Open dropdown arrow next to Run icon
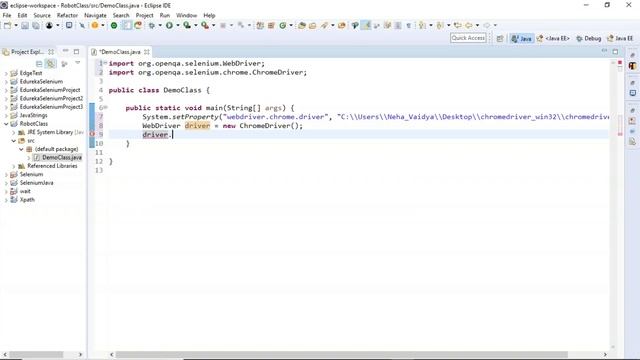 178,25
